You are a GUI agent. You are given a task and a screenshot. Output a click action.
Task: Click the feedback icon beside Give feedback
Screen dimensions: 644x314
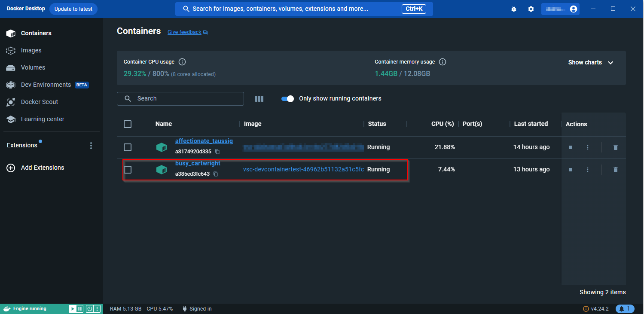[x=205, y=32]
